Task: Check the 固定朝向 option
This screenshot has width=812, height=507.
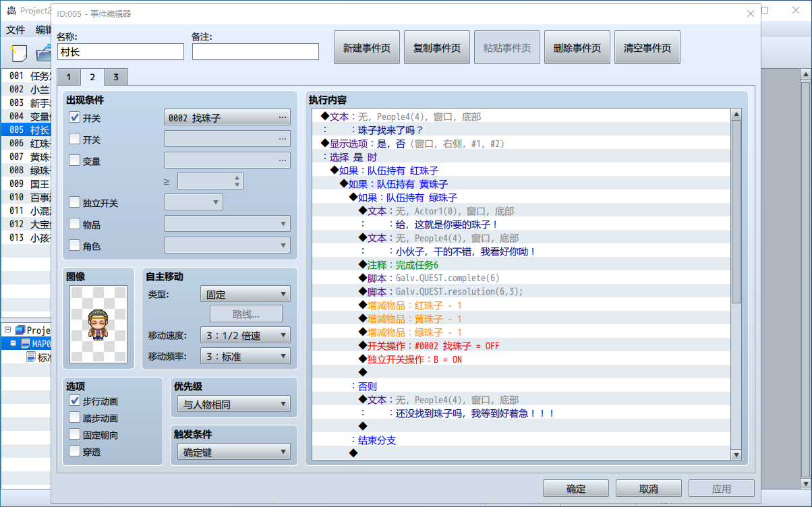Action: tap(75, 435)
